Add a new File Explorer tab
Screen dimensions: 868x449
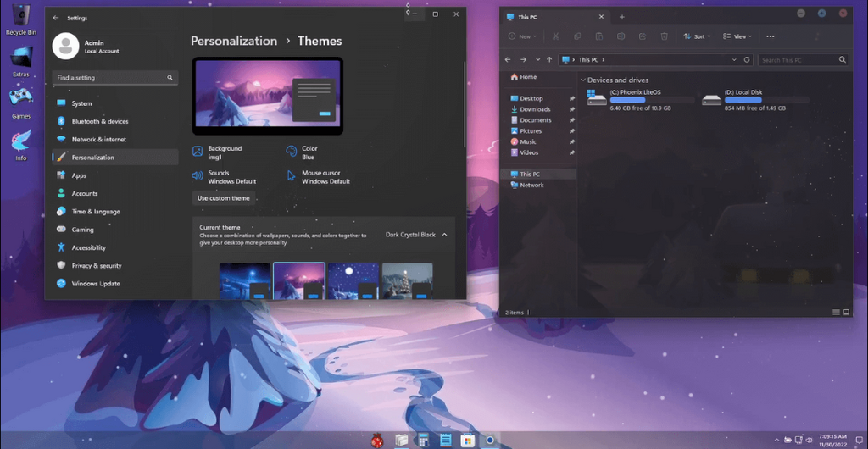pyautogui.click(x=621, y=17)
